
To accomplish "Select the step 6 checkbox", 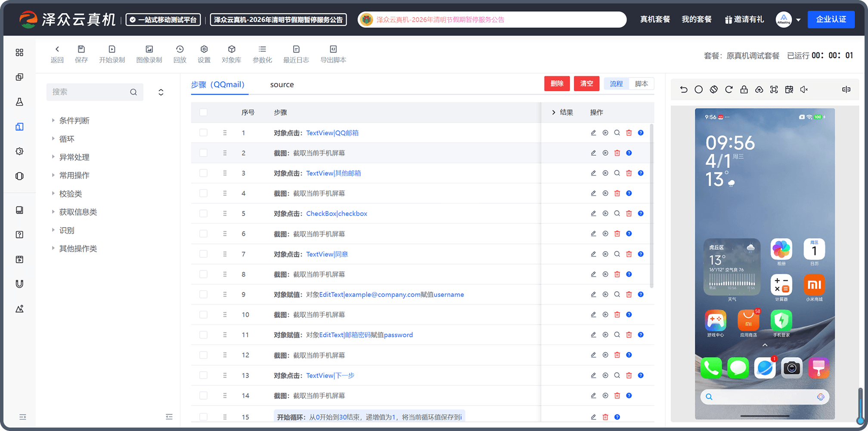I will 203,234.
